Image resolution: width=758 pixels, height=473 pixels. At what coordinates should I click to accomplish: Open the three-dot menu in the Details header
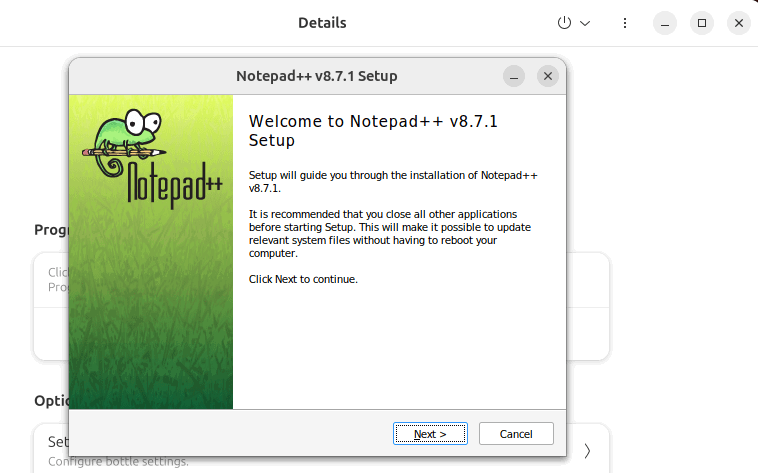tap(625, 23)
